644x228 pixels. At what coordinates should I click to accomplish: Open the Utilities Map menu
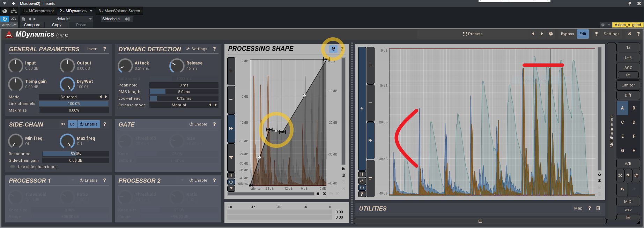pos(578,208)
